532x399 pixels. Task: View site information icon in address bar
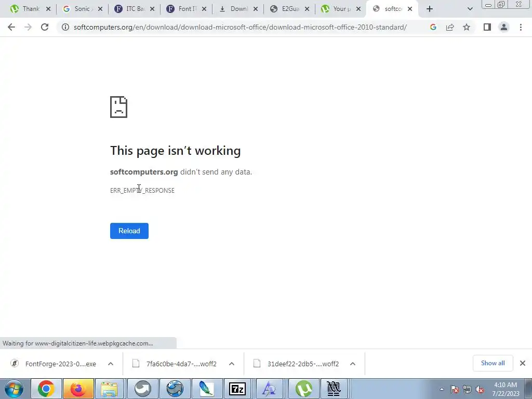click(65, 27)
